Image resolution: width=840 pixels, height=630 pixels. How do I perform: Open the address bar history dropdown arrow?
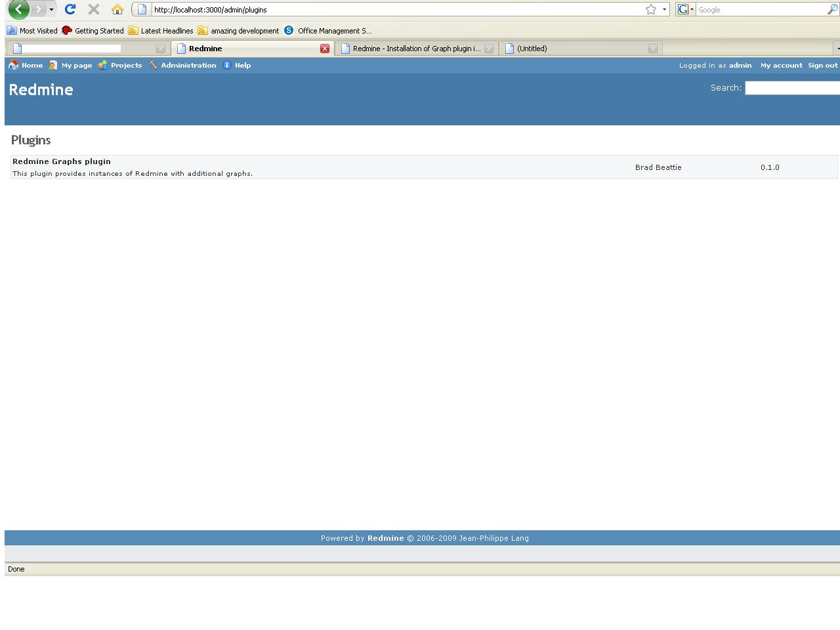coord(664,9)
